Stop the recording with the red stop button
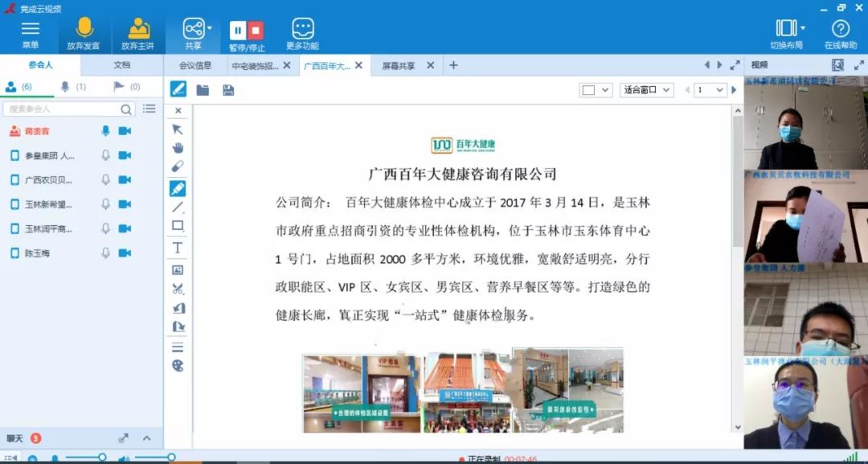 [256, 31]
